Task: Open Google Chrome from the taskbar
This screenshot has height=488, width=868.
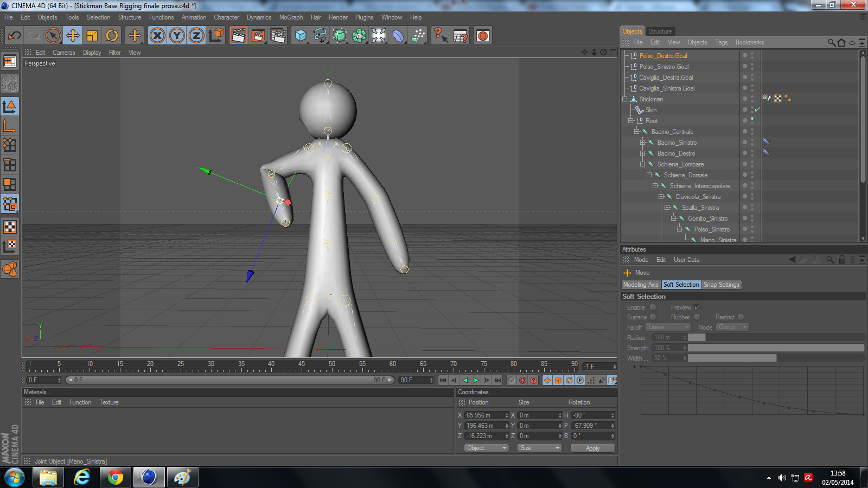Action: click(115, 477)
